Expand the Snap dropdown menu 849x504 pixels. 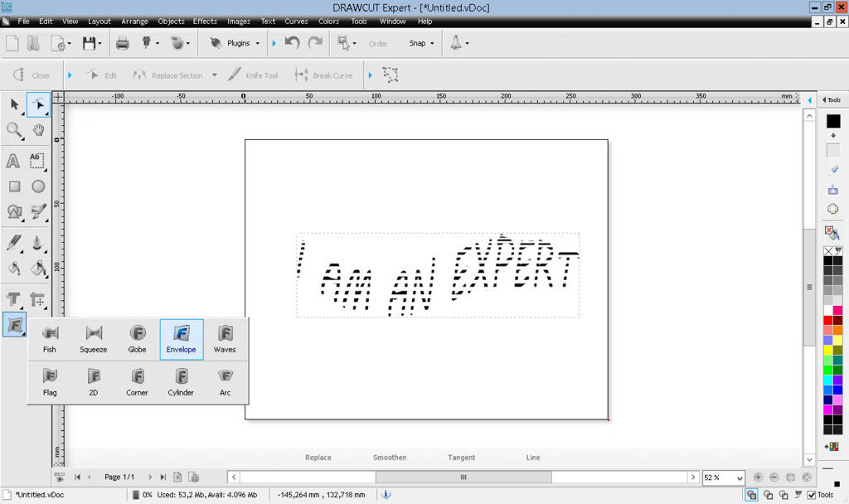click(x=422, y=43)
